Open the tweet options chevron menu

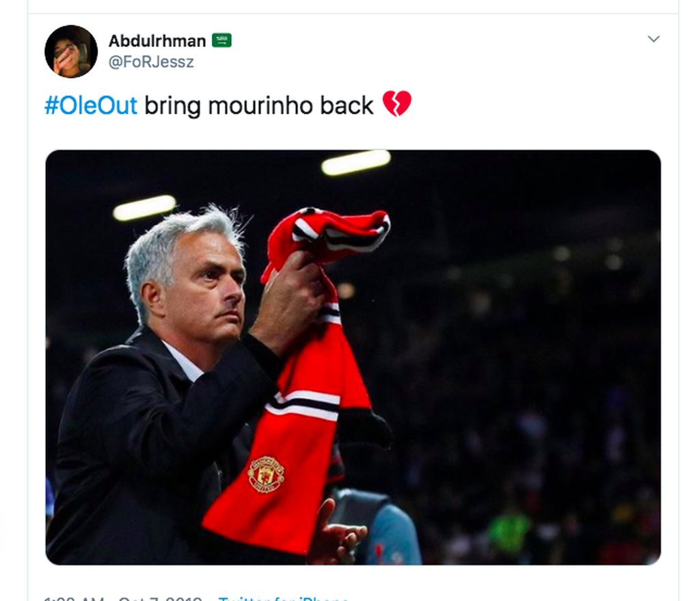(x=654, y=39)
